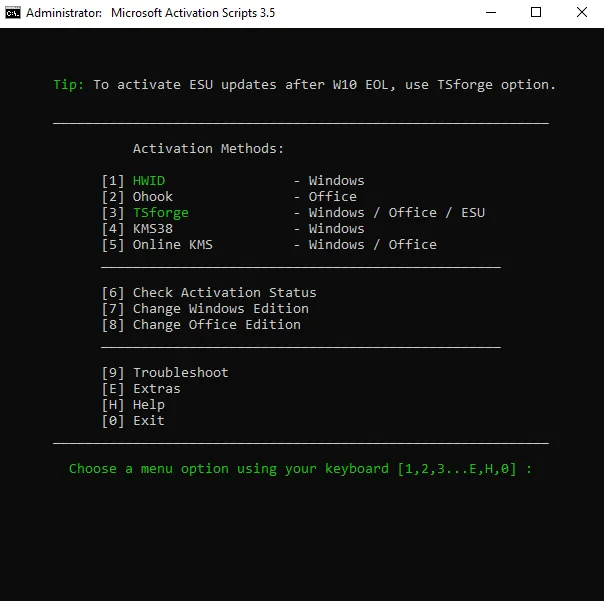Open the command prompt icon in title bar
Image resolution: width=604 pixels, height=601 pixels.
point(13,13)
